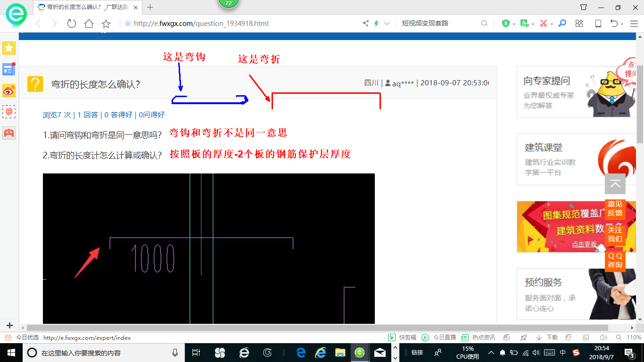Expand the translation tool dropdown arrow
This screenshot has height=362, width=644.
[533, 24]
